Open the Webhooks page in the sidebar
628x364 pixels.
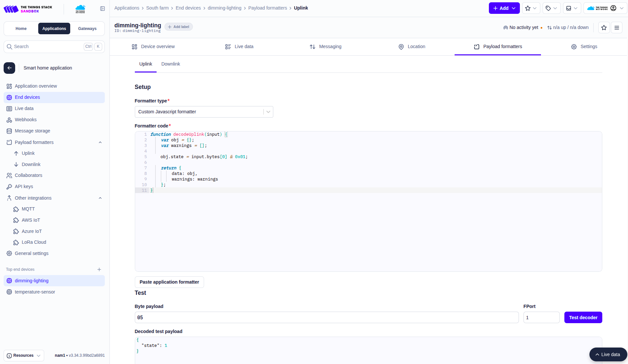(25, 120)
